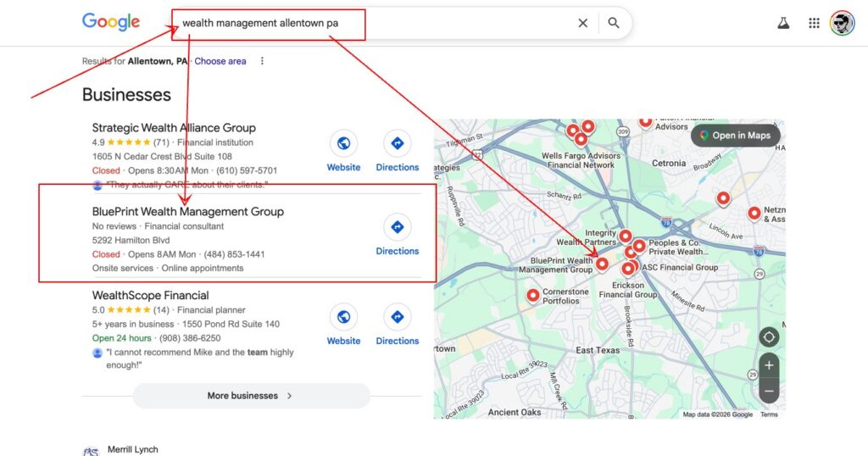Expand the More businesses list
This screenshot has height=456, width=868.
[x=251, y=396]
